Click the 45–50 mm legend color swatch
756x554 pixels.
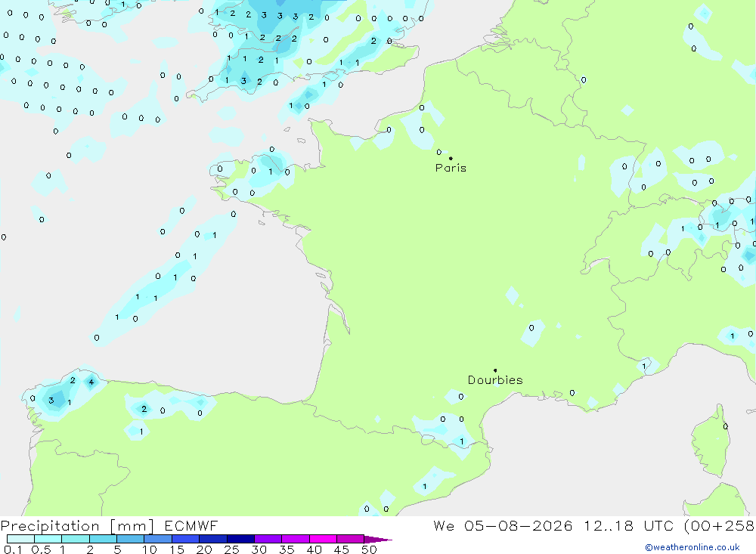(x=350, y=539)
